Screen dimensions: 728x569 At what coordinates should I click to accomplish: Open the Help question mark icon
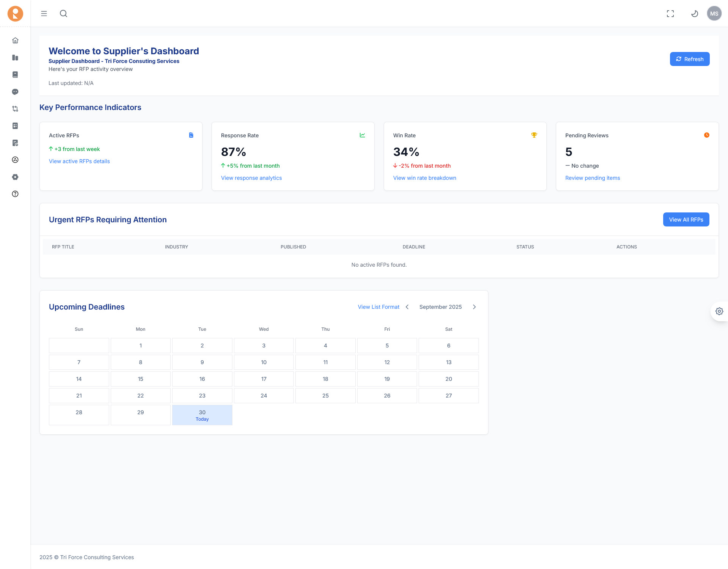15,194
